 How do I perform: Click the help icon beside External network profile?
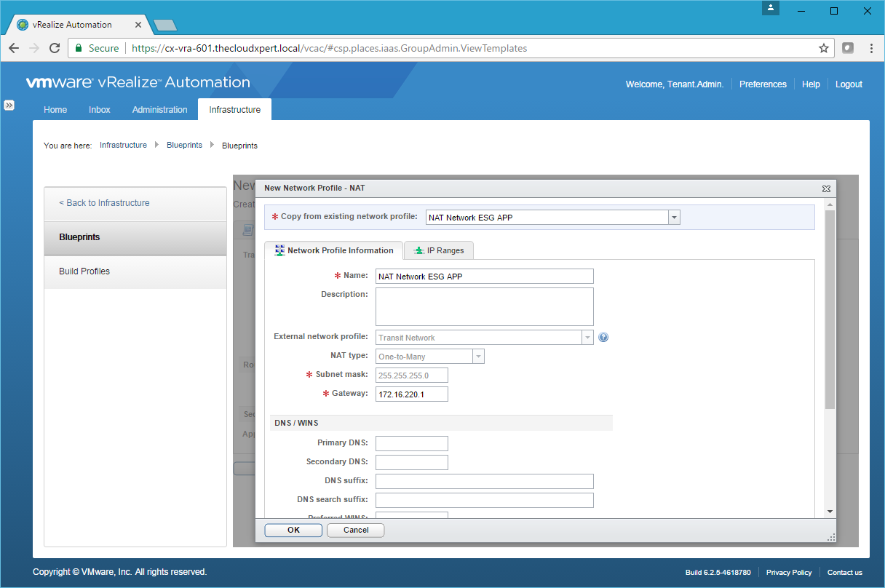(x=603, y=338)
